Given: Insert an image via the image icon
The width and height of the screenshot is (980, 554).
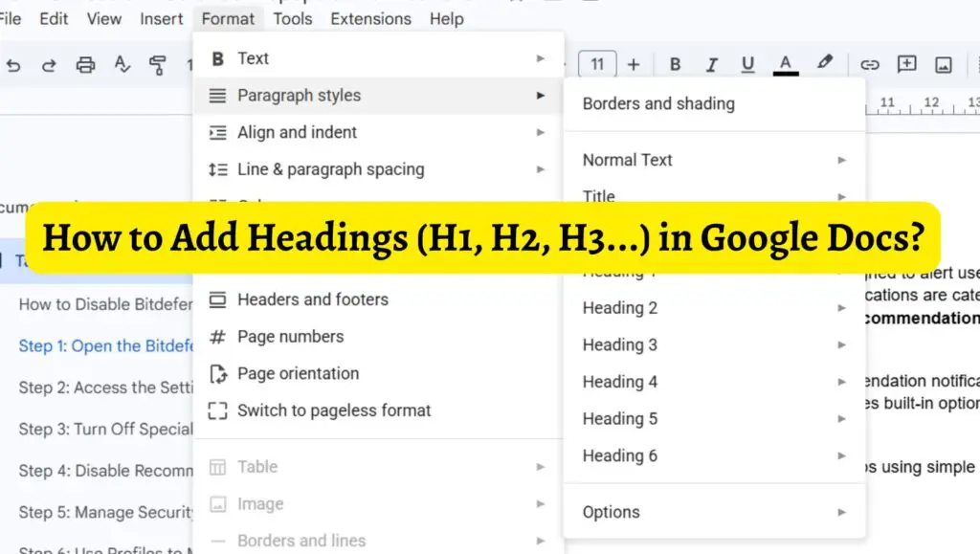Looking at the screenshot, I should coord(943,64).
